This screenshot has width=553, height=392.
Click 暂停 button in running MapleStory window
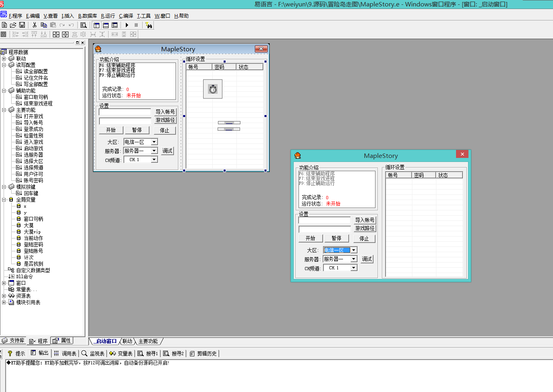(x=337, y=238)
